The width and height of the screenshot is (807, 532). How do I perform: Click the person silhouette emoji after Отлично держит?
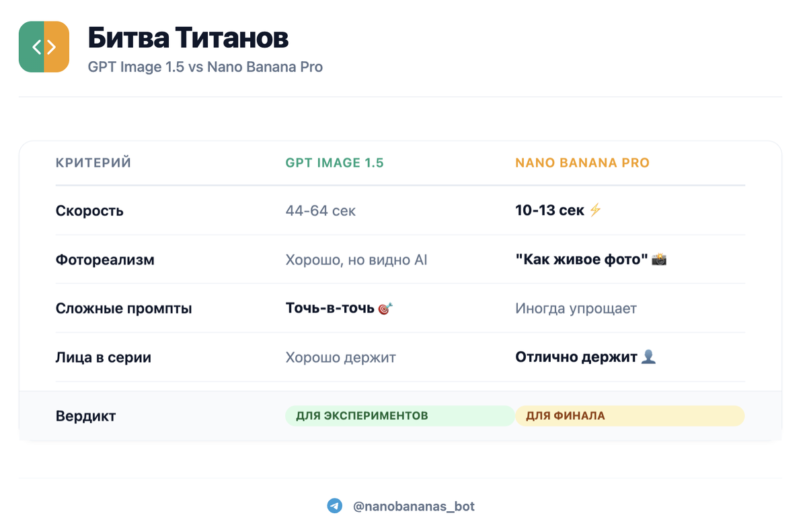click(x=648, y=357)
